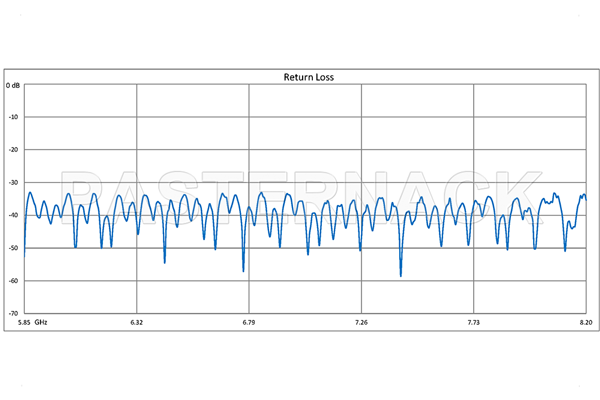This screenshot has width=600, height=400.
Task: Click the -30 y-axis label
Action: point(14,183)
